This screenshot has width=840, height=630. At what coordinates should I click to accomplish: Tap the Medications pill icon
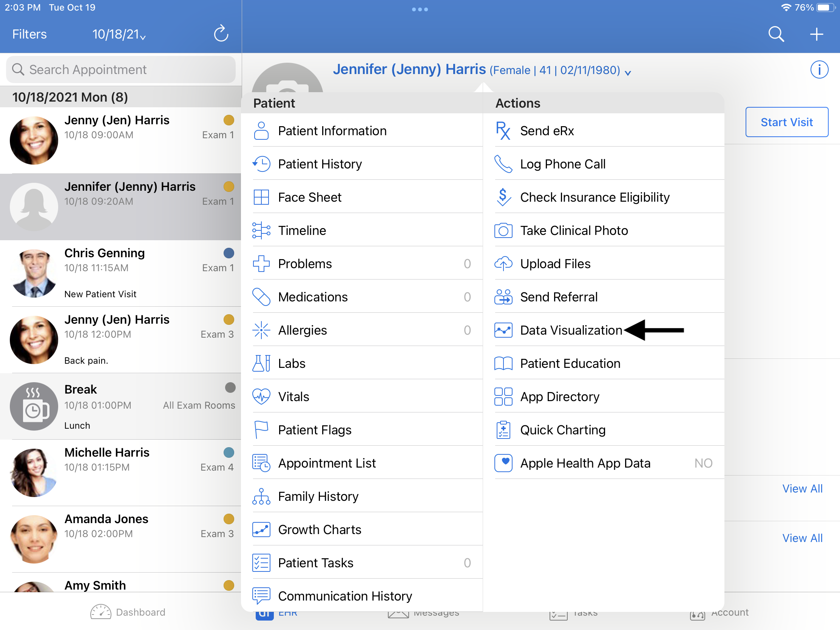point(261,297)
